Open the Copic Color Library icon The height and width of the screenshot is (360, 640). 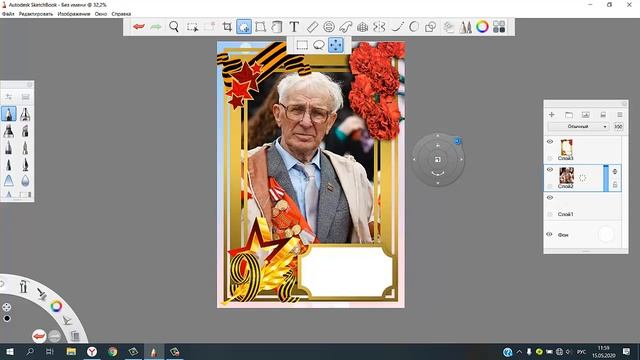pyautogui.click(x=499, y=27)
